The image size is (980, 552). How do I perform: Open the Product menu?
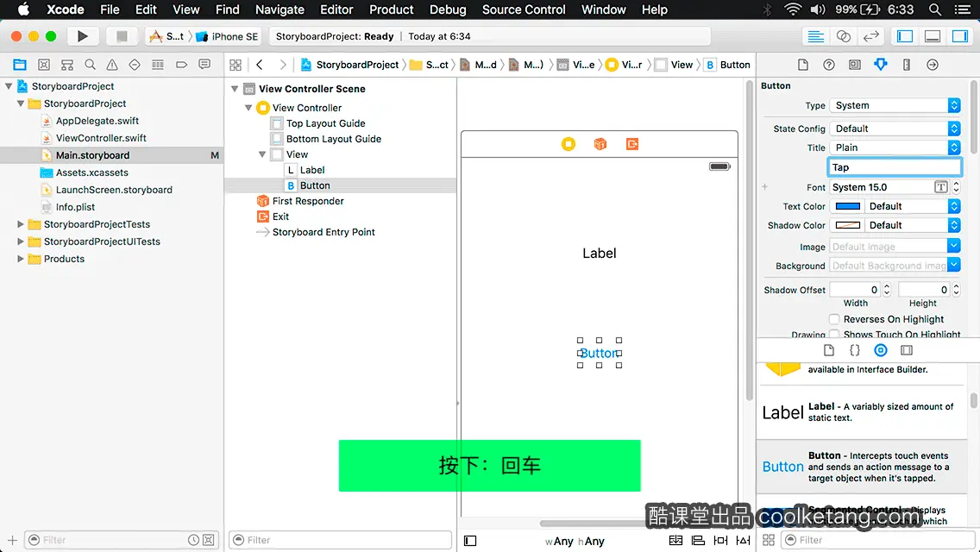click(x=392, y=9)
